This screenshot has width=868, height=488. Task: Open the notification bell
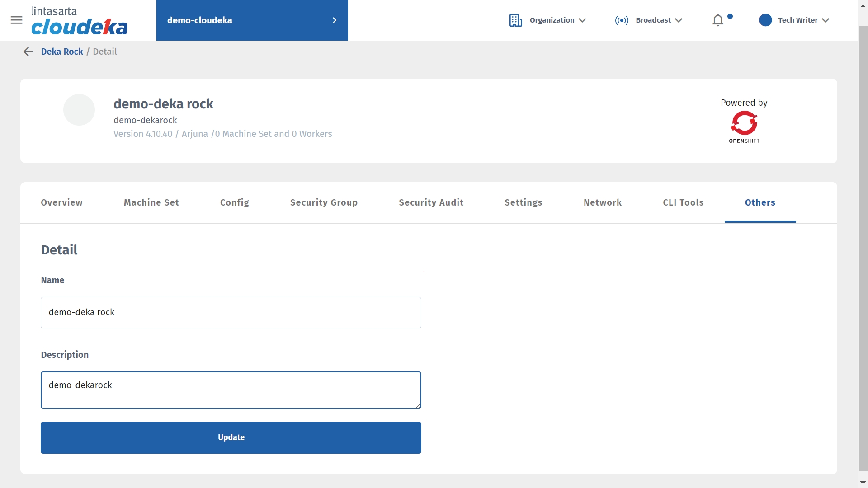(x=717, y=20)
